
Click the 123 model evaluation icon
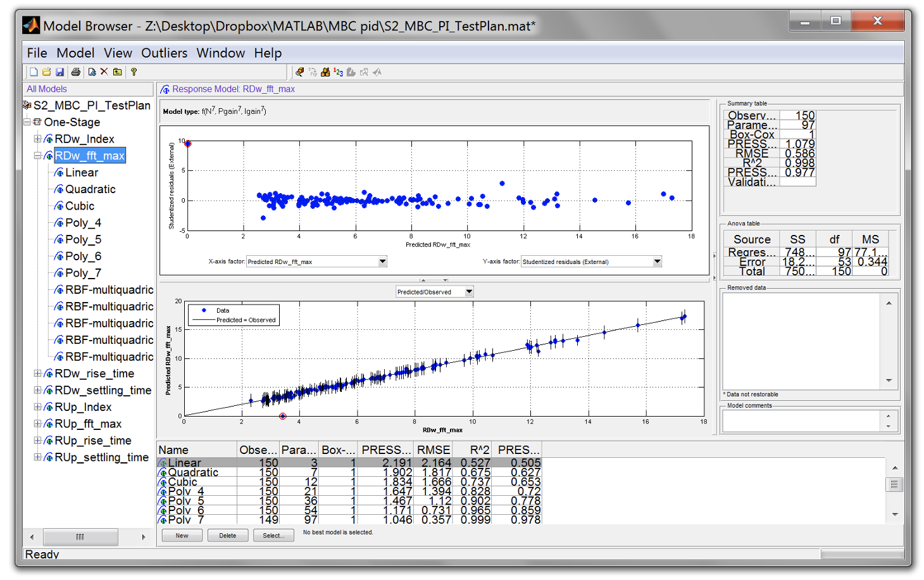pyautogui.click(x=338, y=72)
